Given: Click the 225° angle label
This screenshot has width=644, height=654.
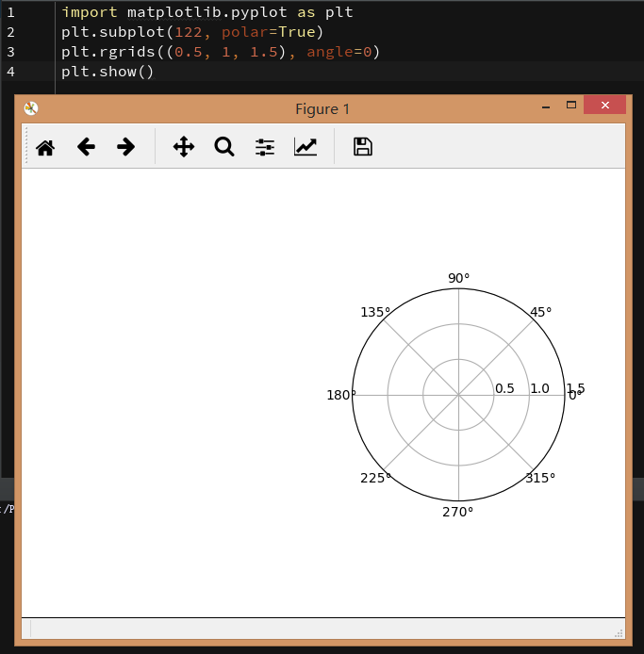Looking at the screenshot, I should (375, 478).
